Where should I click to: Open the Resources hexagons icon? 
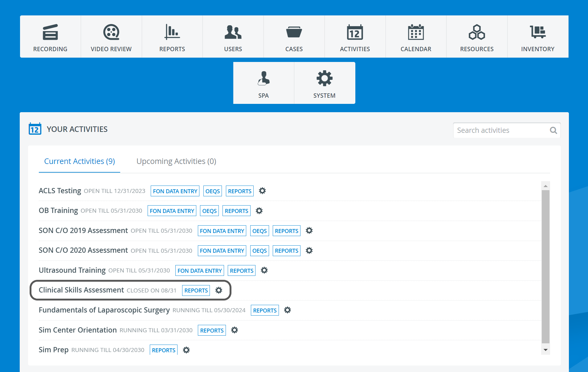tap(477, 32)
